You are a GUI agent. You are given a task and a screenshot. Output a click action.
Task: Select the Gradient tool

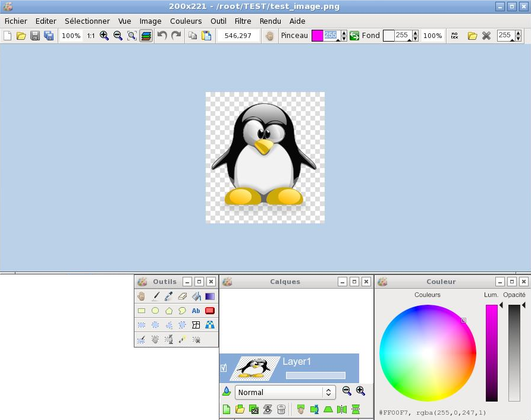210,296
